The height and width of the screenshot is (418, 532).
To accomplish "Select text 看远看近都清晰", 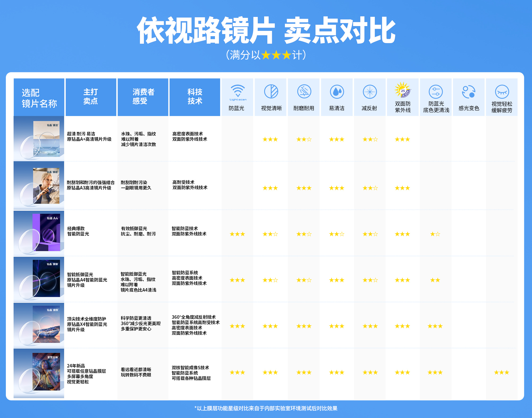I will pyautogui.click(x=136, y=370).
